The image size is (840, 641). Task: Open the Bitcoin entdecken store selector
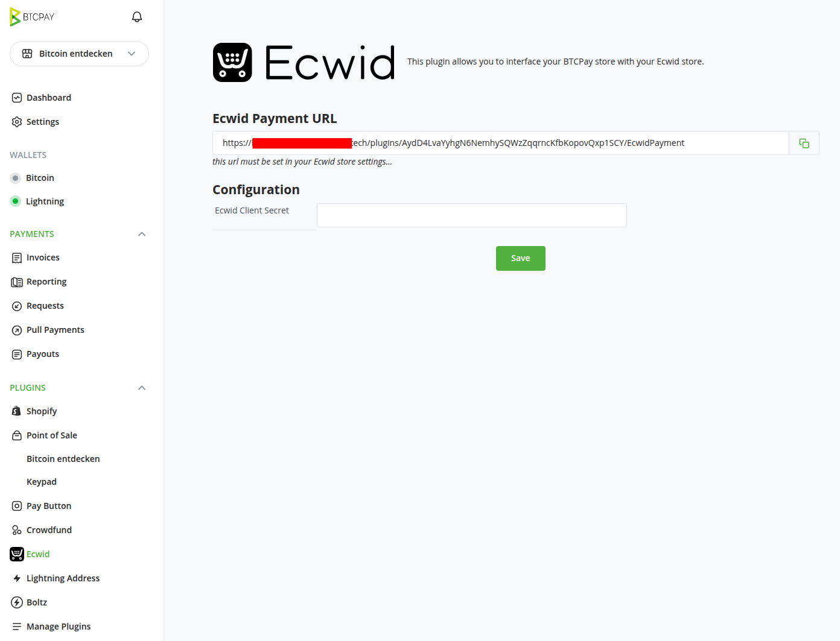tap(79, 54)
